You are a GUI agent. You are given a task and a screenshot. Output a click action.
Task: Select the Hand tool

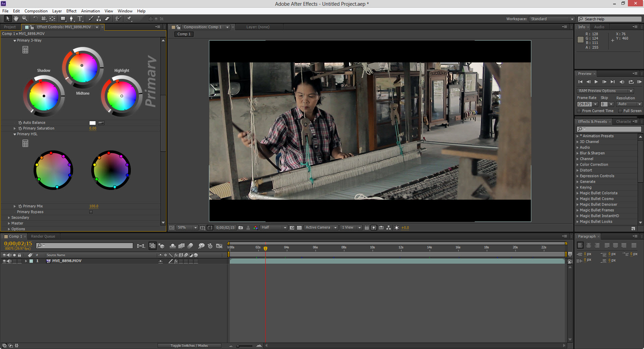pyautogui.click(x=16, y=19)
